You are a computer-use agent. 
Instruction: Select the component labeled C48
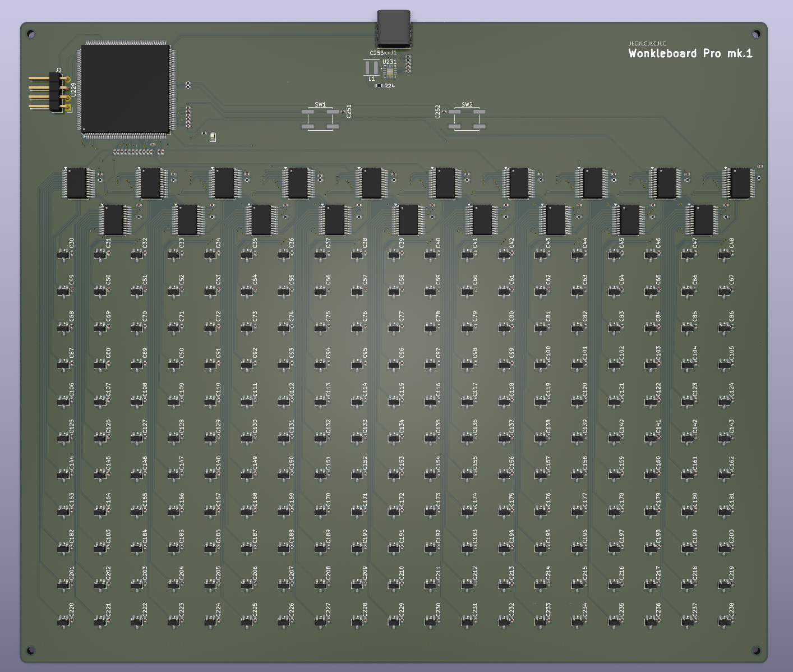725,255
